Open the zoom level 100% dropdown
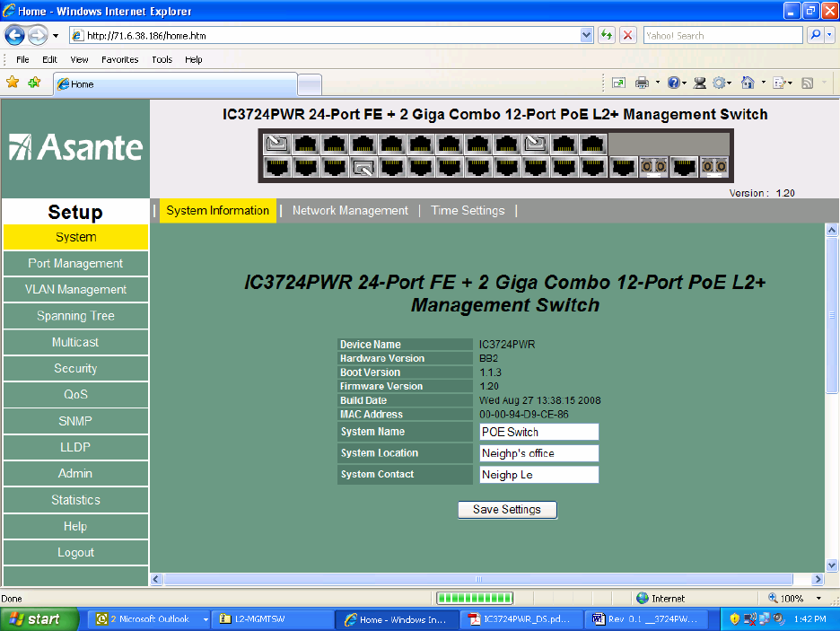 (x=818, y=599)
